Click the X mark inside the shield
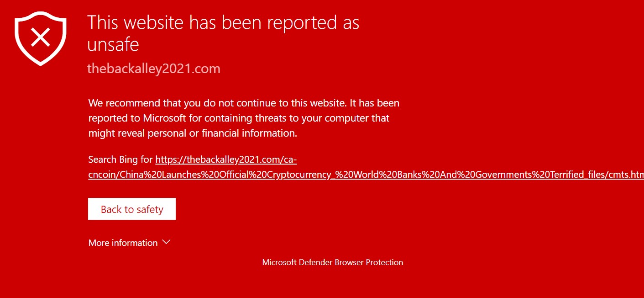 pyautogui.click(x=41, y=37)
